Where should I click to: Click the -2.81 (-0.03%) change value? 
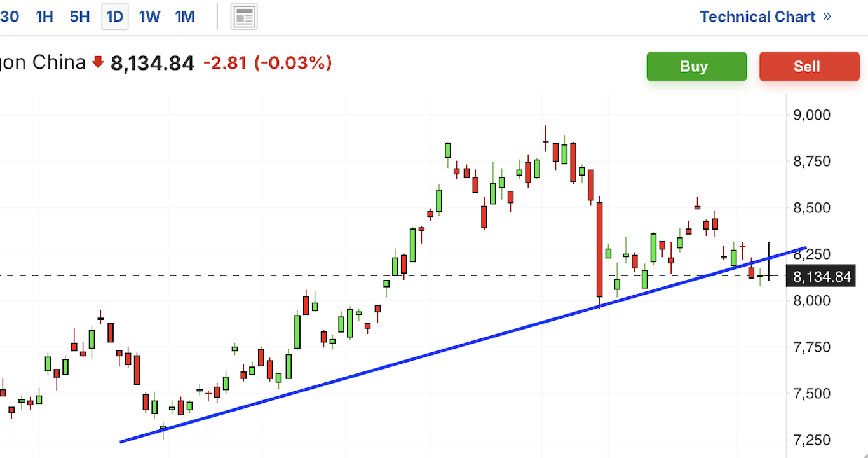point(268,63)
